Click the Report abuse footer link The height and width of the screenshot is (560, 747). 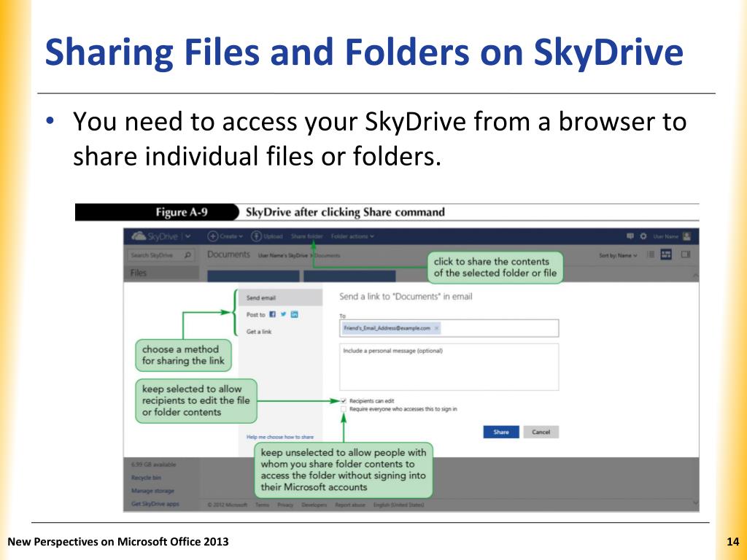click(350, 505)
